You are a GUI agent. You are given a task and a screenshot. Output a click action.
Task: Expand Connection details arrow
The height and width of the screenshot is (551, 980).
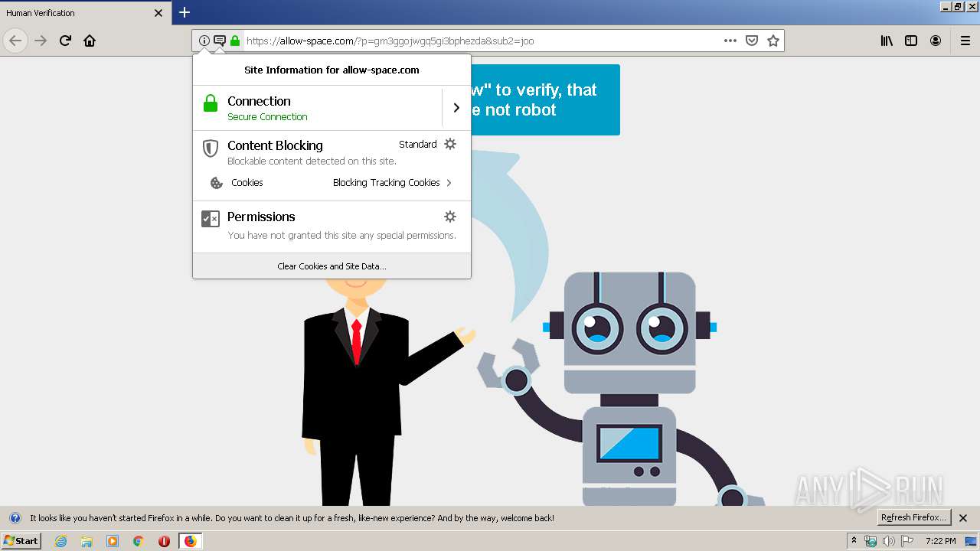[x=456, y=108]
